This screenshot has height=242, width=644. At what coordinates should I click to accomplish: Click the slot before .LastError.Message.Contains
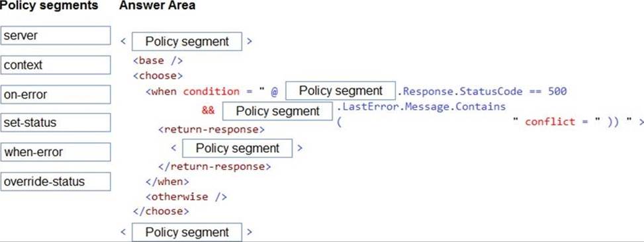tap(277, 110)
